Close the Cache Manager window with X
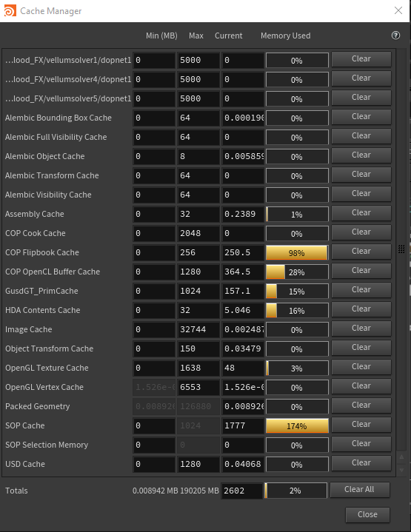Screen dimensions: 411x532 coord(398,10)
